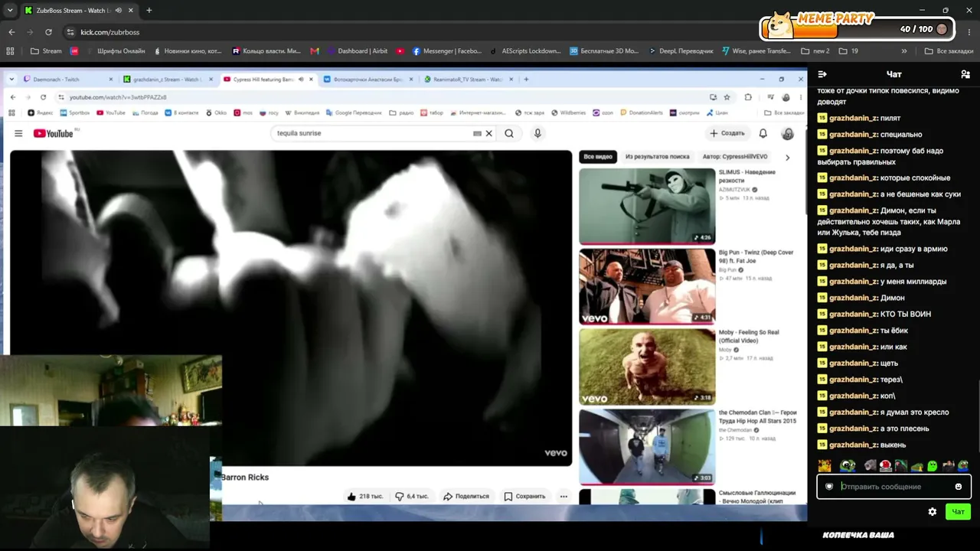The width and height of the screenshot is (980, 551).
Task: Open the Messenger | Facebook bookmark
Action: point(447,51)
